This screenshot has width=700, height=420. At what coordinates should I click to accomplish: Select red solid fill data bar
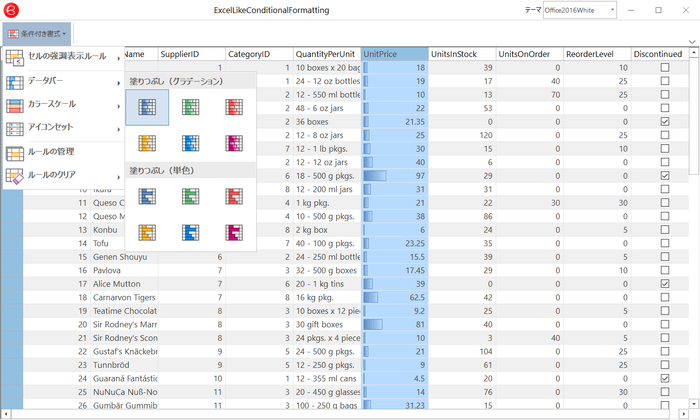tap(234, 196)
